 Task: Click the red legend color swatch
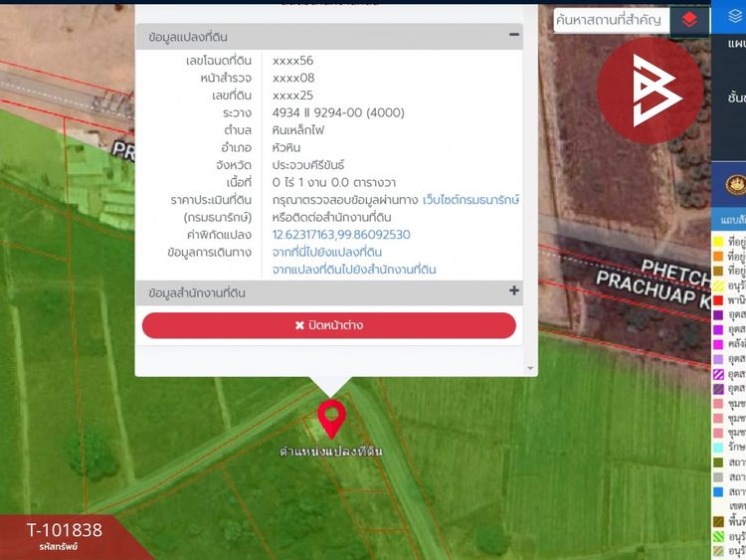coord(718,300)
